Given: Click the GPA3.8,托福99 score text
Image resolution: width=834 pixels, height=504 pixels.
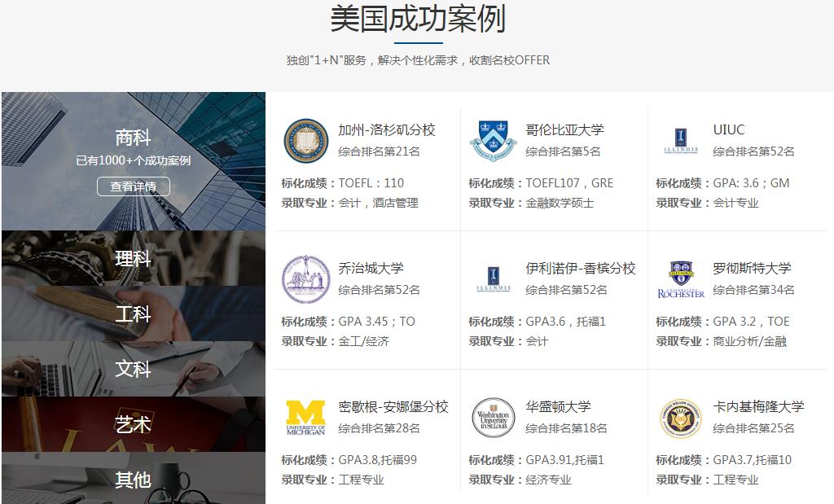Looking at the screenshot, I should pyautogui.click(x=378, y=460).
